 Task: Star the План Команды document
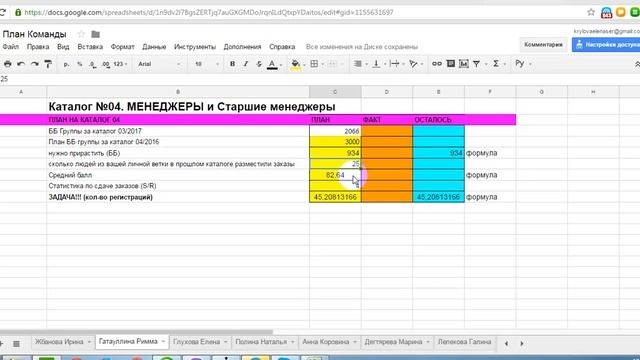pos(81,34)
